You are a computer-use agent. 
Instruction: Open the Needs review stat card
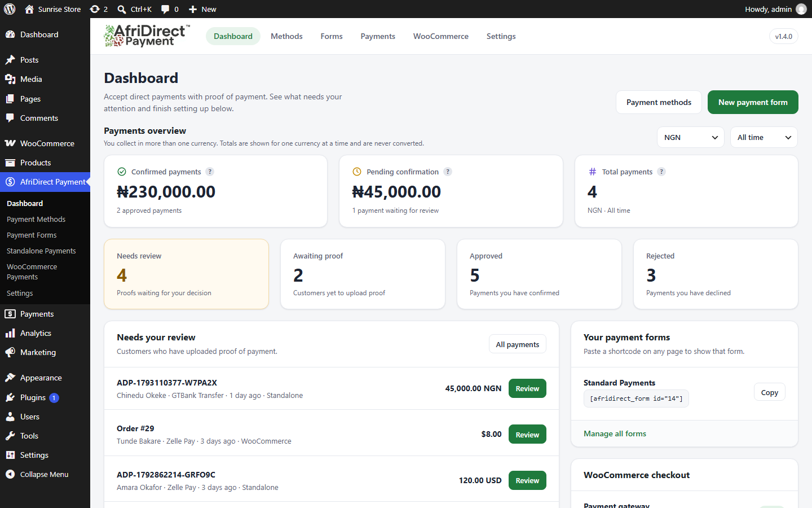click(186, 274)
